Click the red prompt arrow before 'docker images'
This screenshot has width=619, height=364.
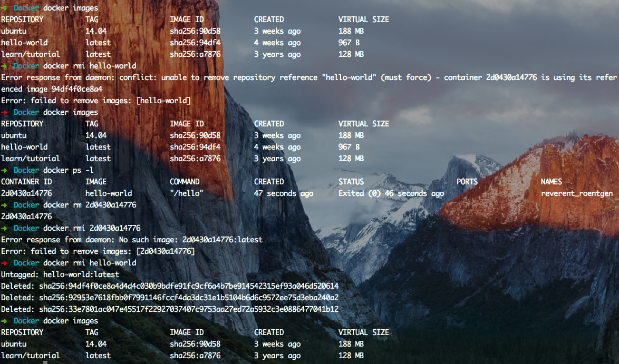[x=4, y=112]
